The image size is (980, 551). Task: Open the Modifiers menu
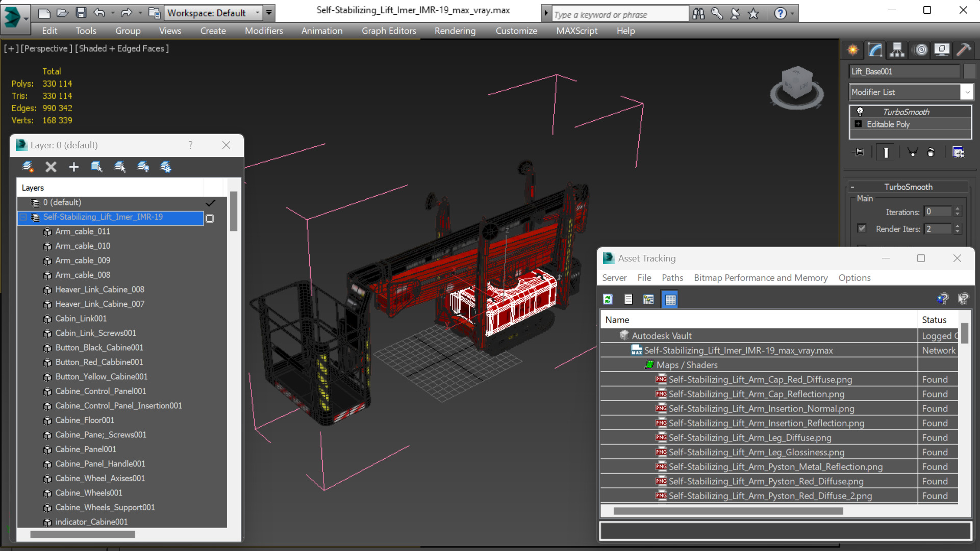click(264, 31)
